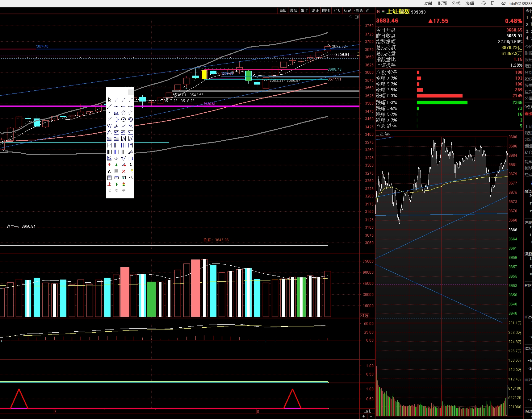The width and height of the screenshot is (532, 419).
Task: Click the 上证指数 intraday chart label
Action: point(383,134)
